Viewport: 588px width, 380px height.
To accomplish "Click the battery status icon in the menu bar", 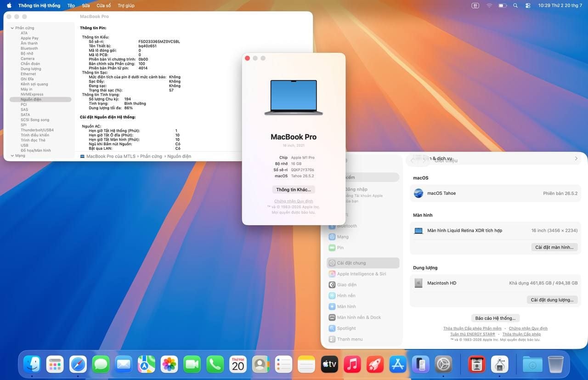I will 503,6.
